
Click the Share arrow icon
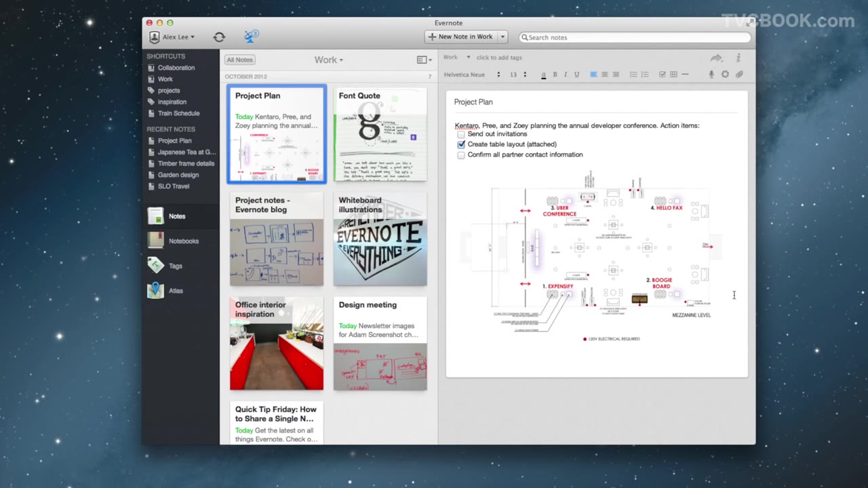[717, 58]
